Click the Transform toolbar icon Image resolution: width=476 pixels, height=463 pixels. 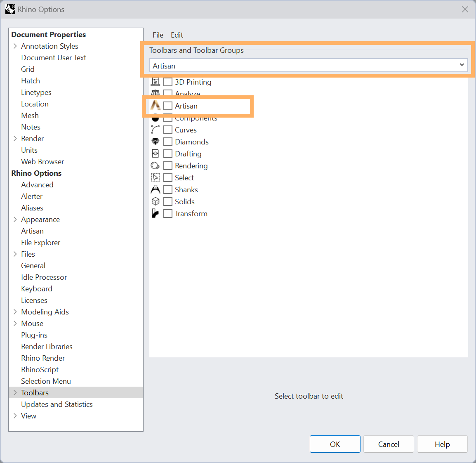point(155,213)
